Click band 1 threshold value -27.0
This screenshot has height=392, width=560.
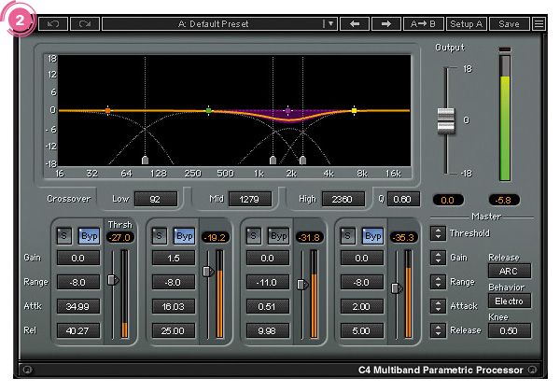(120, 237)
